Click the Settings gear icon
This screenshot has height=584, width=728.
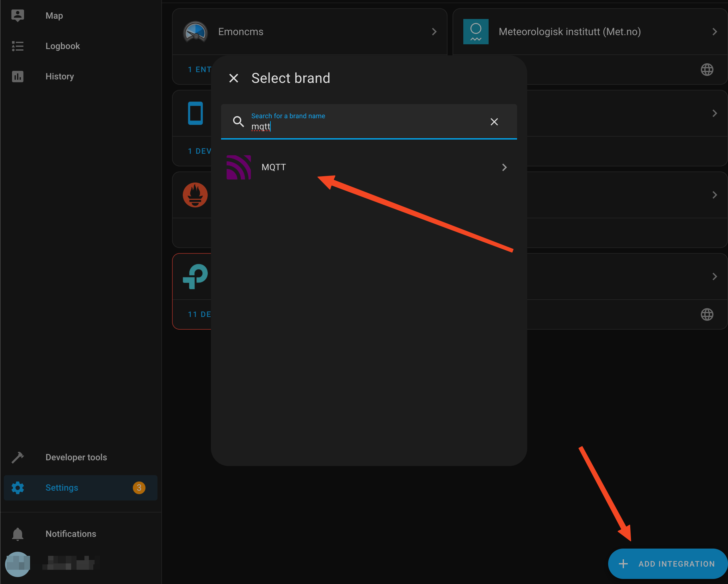coord(18,488)
